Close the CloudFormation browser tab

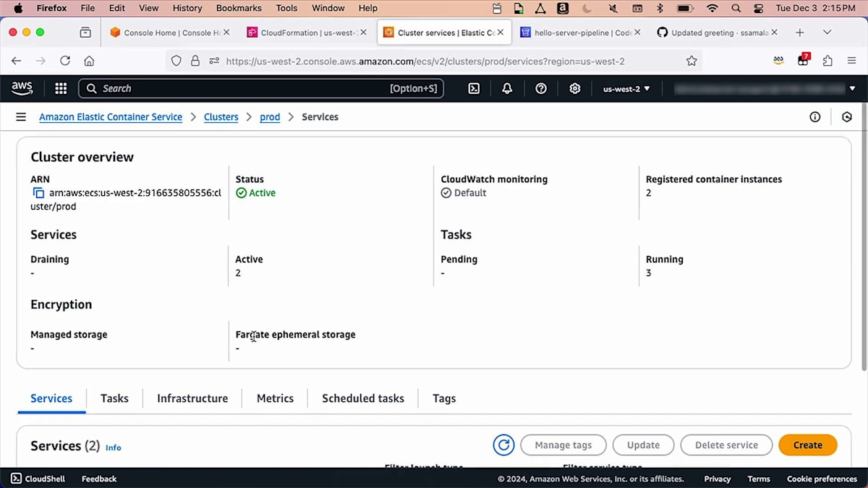point(363,33)
